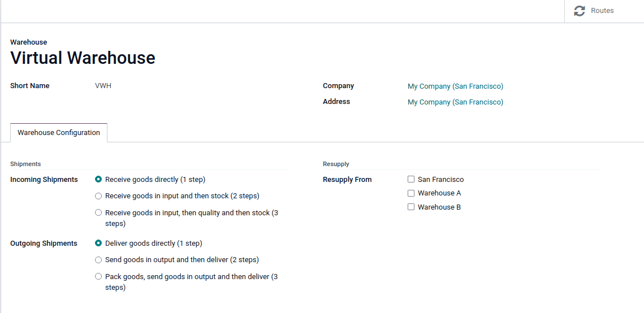Viewport: 644px width, 313px height.
Task: Click the Short Name label
Action: point(30,86)
